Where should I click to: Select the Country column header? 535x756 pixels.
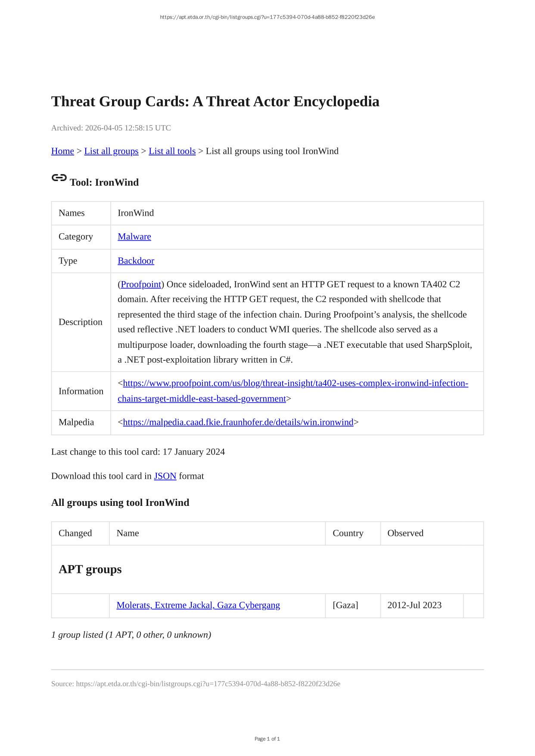click(348, 533)
